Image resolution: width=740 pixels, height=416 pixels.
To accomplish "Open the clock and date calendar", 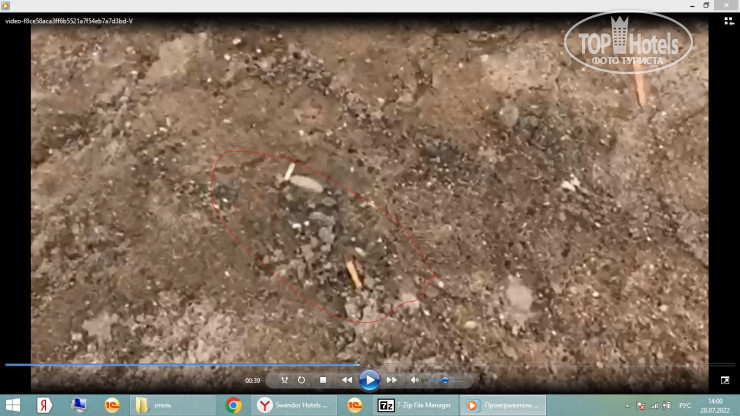I will click(x=716, y=405).
